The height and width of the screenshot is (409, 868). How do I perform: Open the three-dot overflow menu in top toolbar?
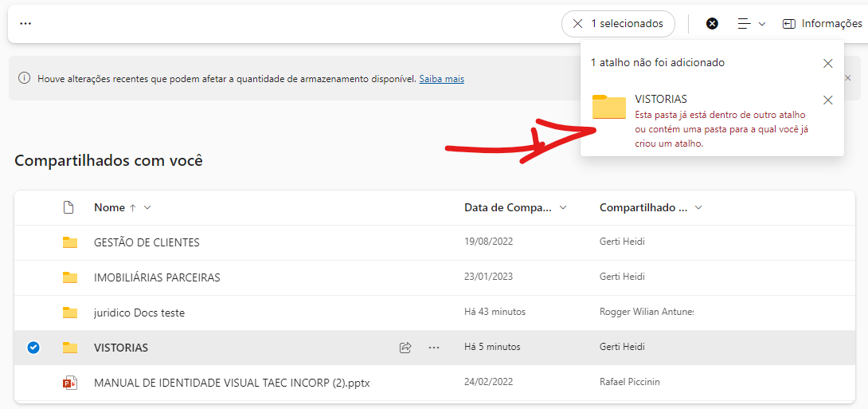point(25,24)
